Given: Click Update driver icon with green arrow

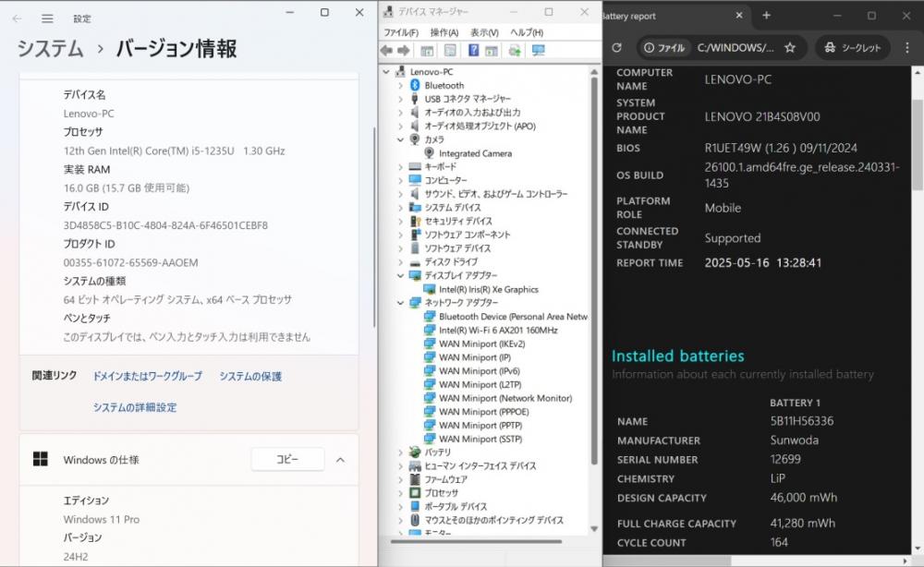Looking at the screenshot, I should (x=515, y=51).
